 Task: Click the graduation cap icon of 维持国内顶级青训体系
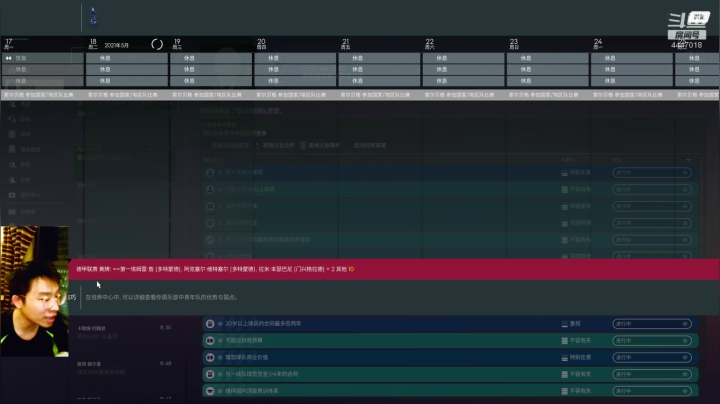pyautogui.click(x=210, y=391)
